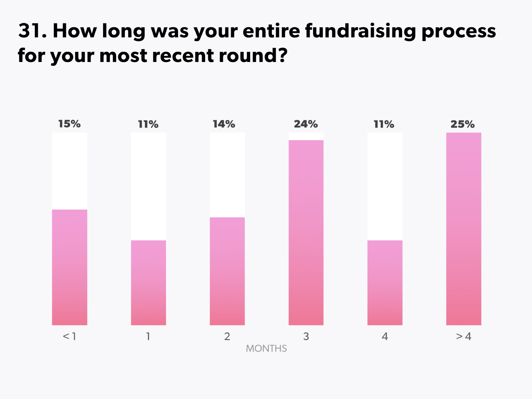Select the 25% percentage label
This screenshot has height=399, width=532.
(462, 124)
